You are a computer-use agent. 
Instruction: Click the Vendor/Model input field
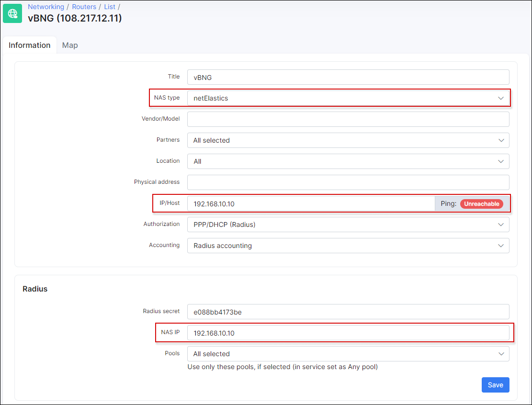tap(348, 119)
